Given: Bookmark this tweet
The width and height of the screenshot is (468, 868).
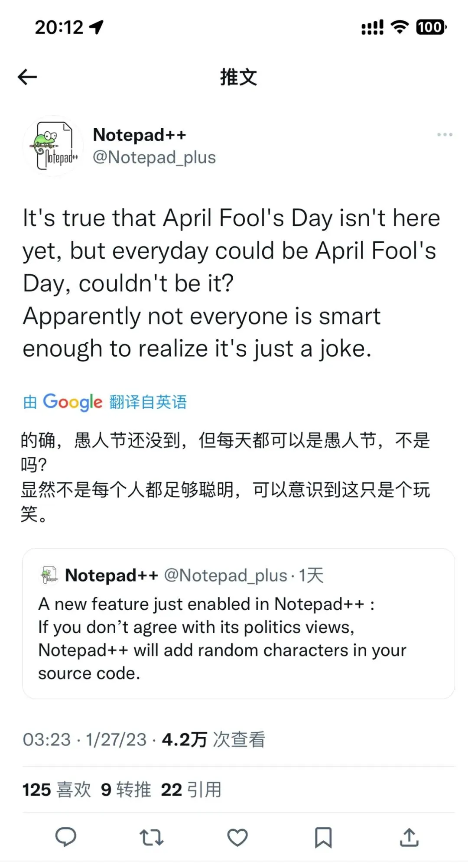Looking at the screenshot, I should pyautogui.click(x=323, y=837).
